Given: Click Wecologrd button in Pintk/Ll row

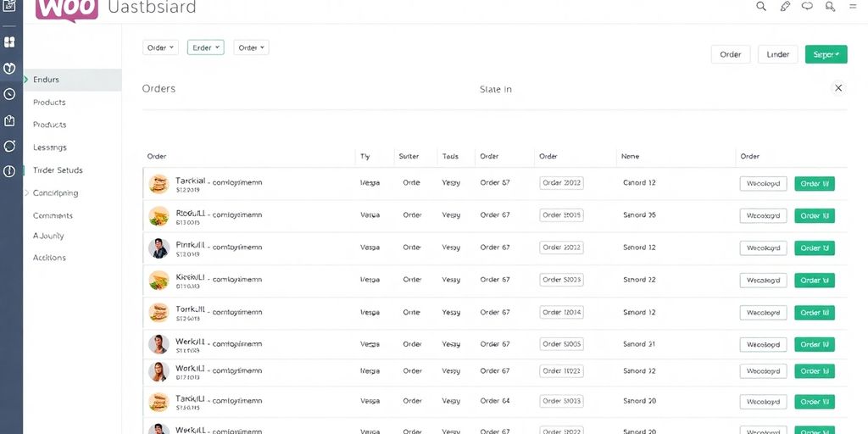Looking at the screenshot, I should click(764, 248).
